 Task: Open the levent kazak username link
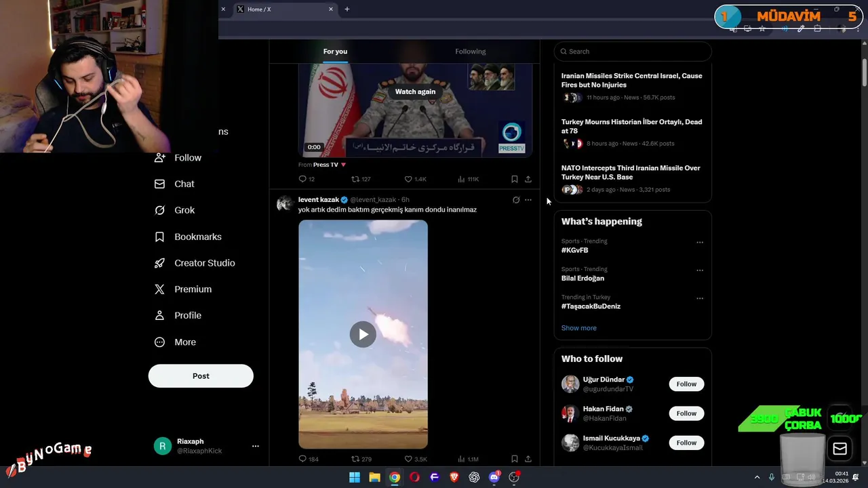[x=373, y=200]
